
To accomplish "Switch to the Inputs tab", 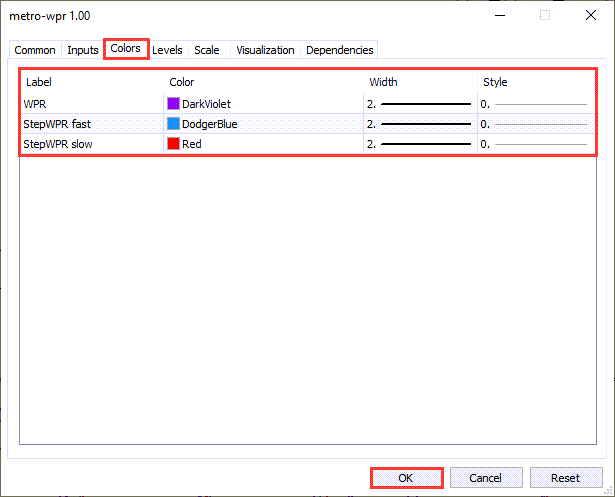I will (82, 50).
